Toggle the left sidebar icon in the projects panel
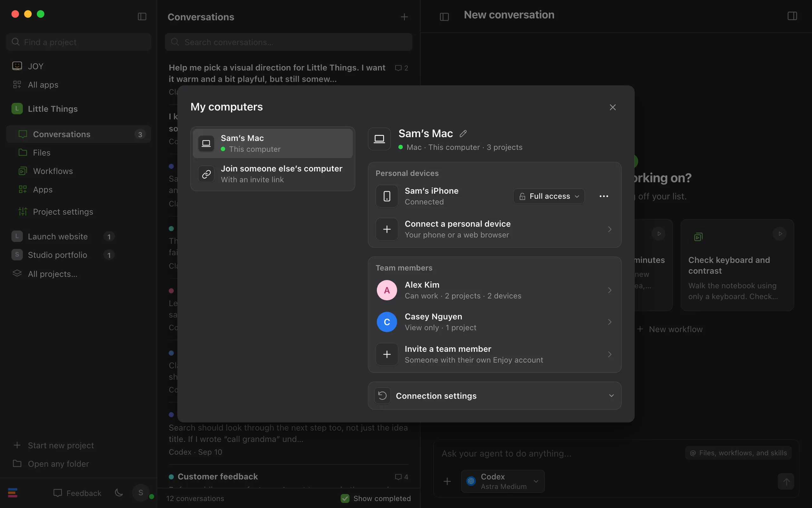 (x=142, y=17)
